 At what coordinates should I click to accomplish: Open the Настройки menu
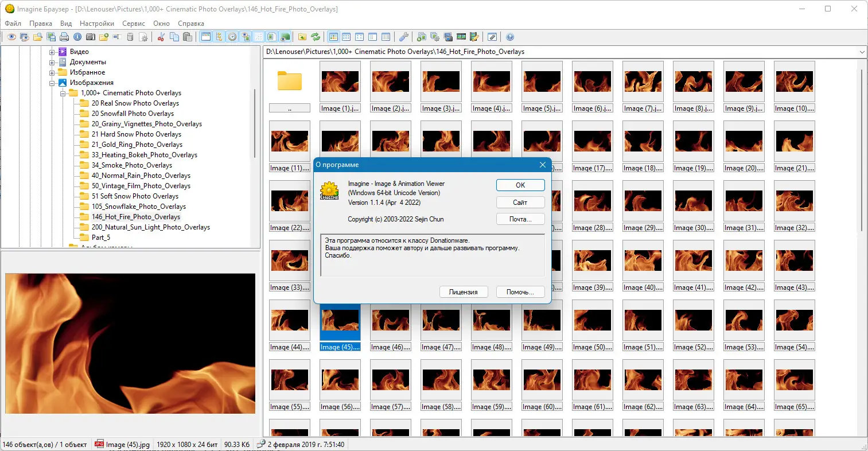click(x=97, y=24)
